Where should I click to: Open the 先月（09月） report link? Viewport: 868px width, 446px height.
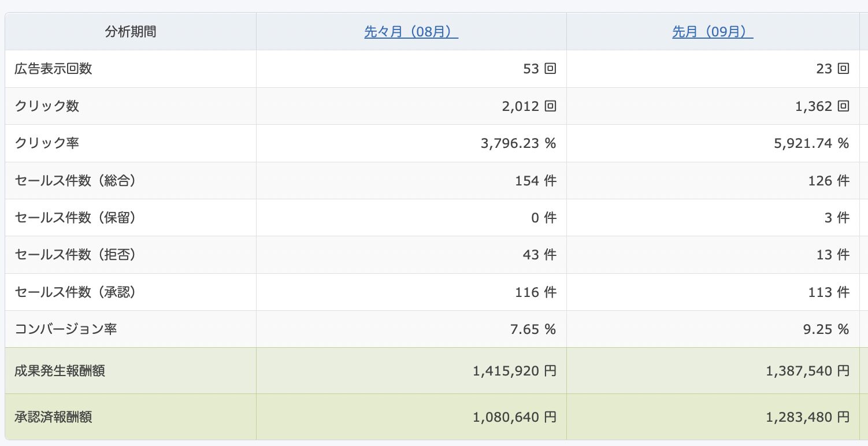(x=712, y=32)
